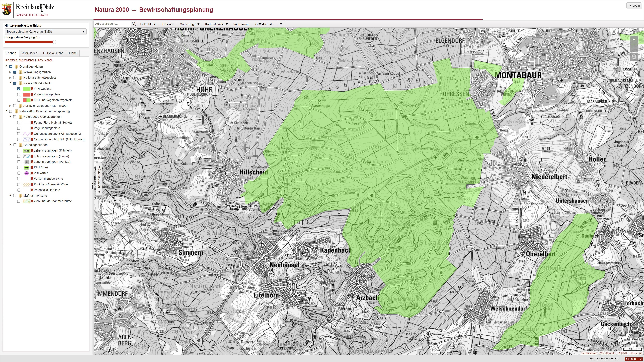Viewport: 644px width, 362px height.
Task: Click the Hintergrundkarte Sättigung slider handle
Action: [x=54, y=42]
